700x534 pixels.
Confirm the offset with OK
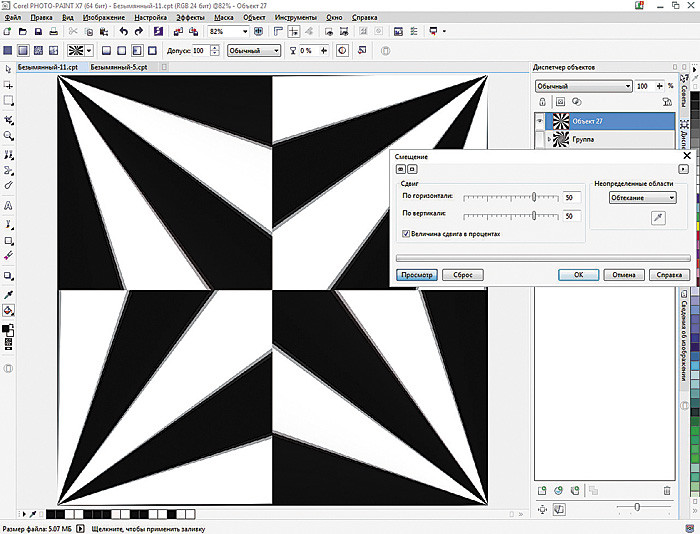[x=578, y=275]
